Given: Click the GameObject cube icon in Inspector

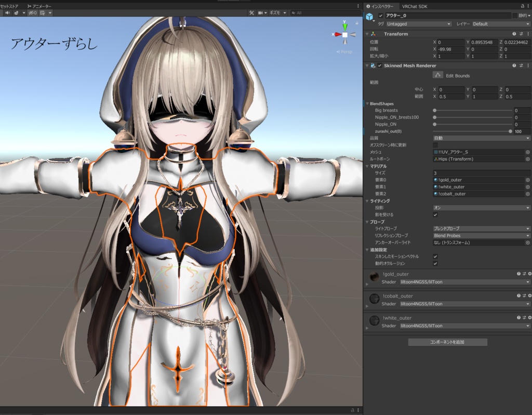Looking at the screenshot, I should pyautogui.click(x=369, y=16).
